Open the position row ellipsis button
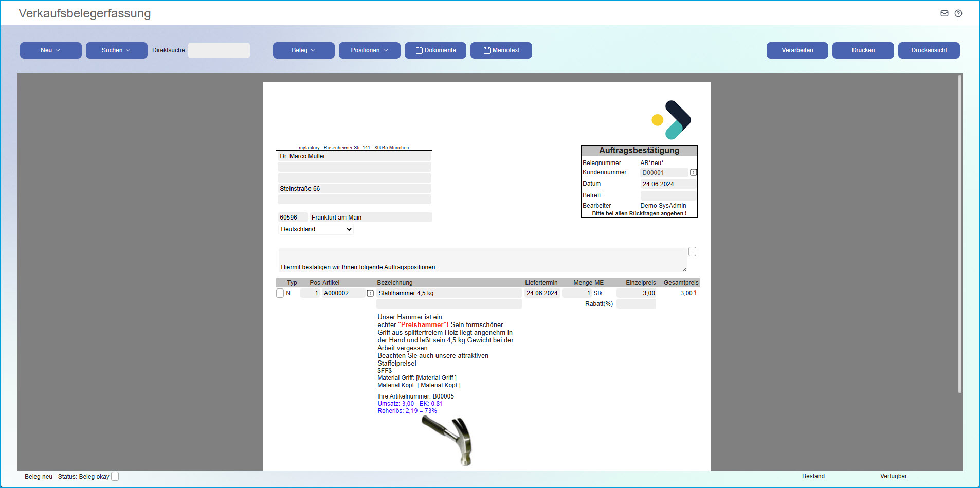The height and width of the screenshot is (488, 980). point(280,293)
